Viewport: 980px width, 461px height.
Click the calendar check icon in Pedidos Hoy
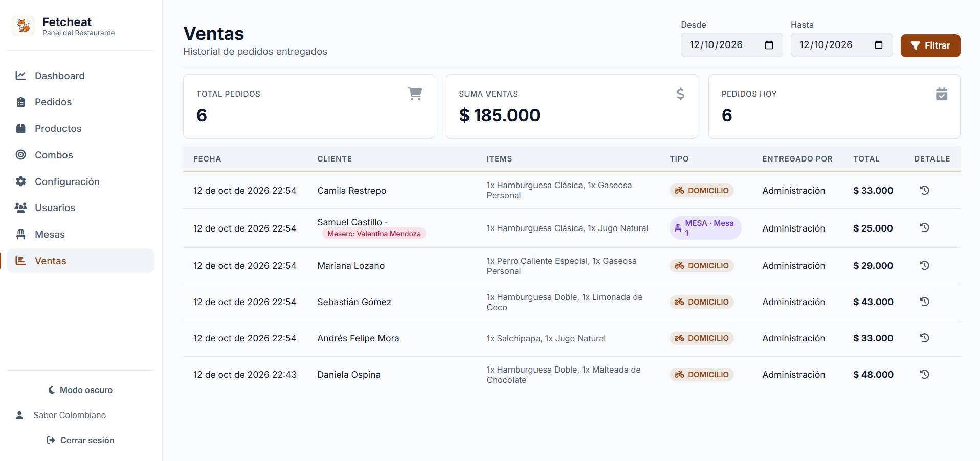(x=942, y=94)
